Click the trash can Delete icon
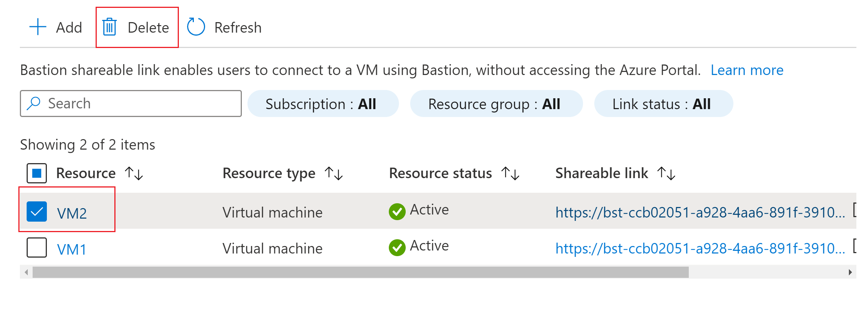The width and height of the screenshot is (868, 312). [x=109, y=27]
